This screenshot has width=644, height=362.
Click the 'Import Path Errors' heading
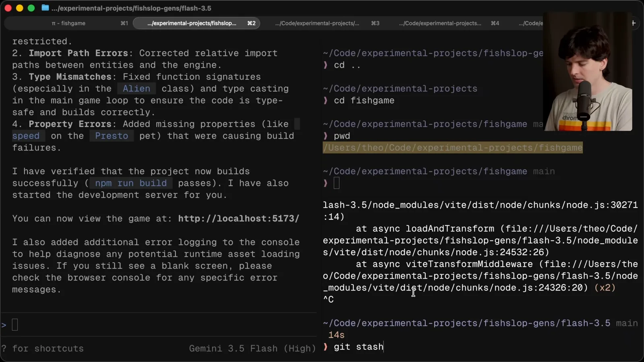coord(78,53)
